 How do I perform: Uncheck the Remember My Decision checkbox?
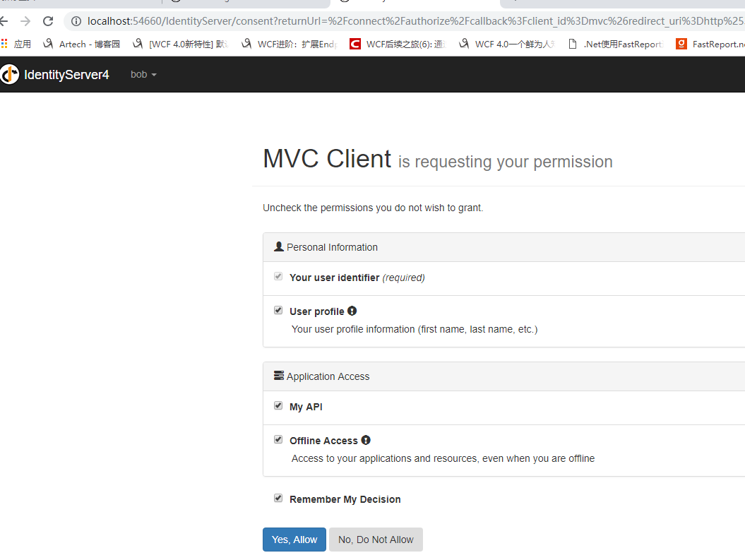pos(278,499)
